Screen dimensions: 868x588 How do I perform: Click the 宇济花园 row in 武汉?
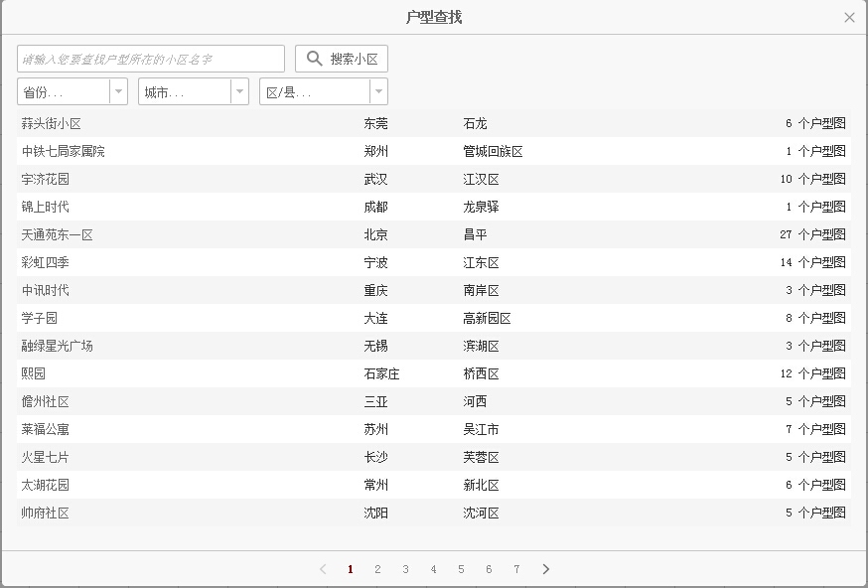point(46,180)
